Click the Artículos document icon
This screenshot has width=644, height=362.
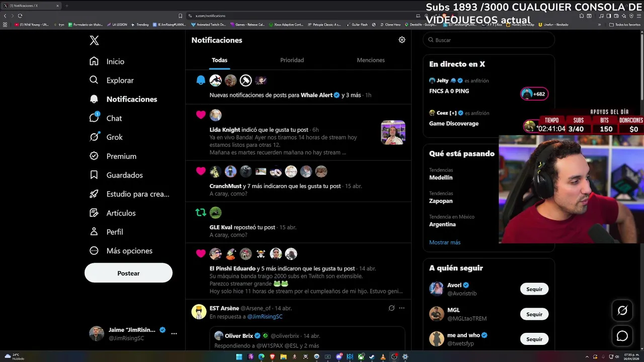pyautogui.click(x=94, y=213)
